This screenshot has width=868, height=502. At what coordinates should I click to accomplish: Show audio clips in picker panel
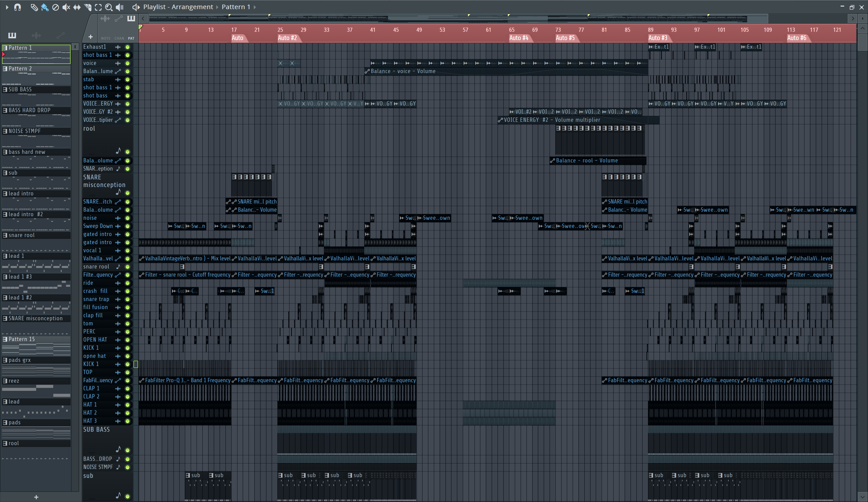(x=36, y=35)
